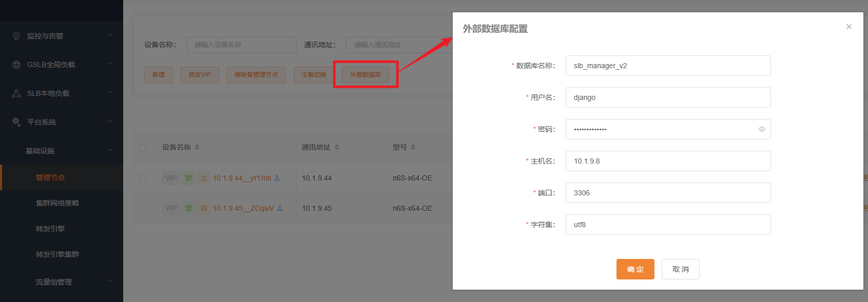Click the 新增 button
Viewport: 868px width, 302px height.
tap(159, 75)
